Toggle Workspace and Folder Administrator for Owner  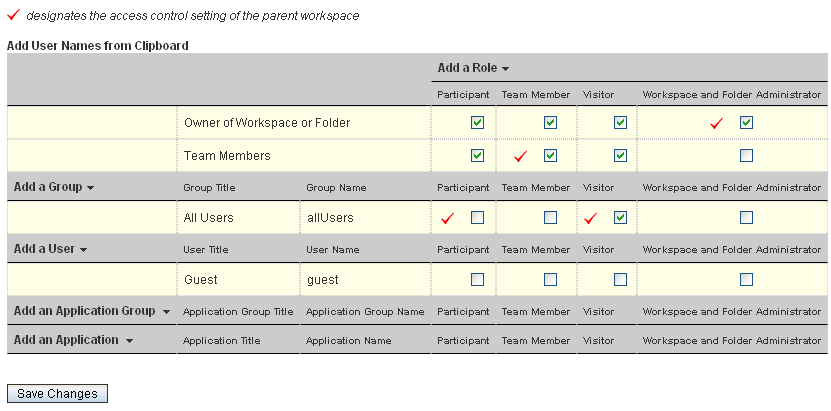point(746,123)
